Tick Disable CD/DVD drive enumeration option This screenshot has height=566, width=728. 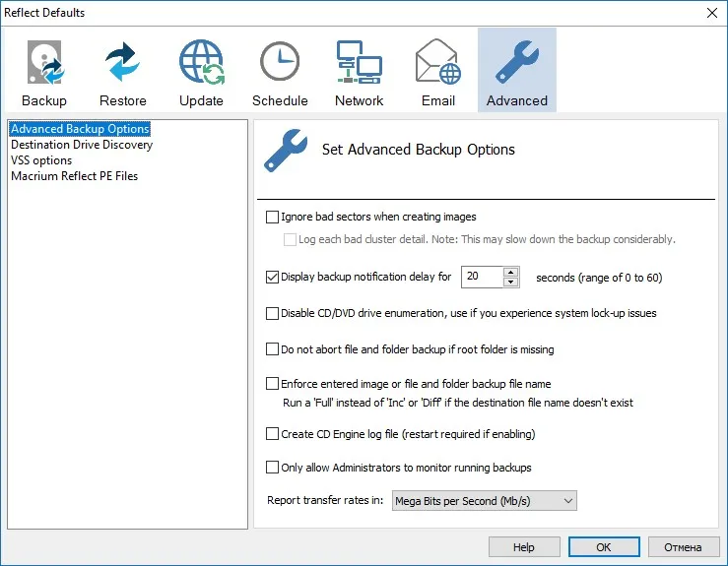(272, 313)
